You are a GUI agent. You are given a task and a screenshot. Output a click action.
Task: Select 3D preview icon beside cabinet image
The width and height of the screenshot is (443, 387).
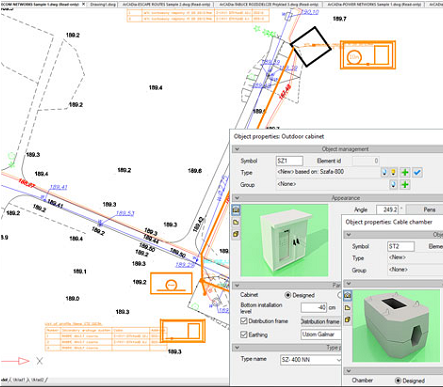[236, 210]
